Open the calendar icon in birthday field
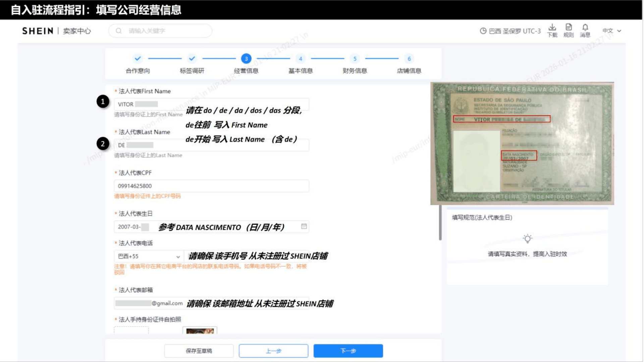The height and width of the screenshot is (362, 644). point(304,227)
